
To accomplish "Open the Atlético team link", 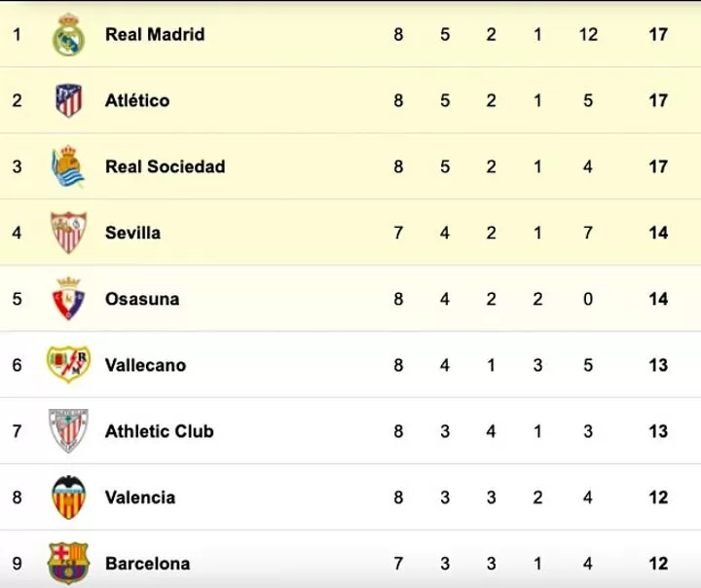I will [137, 100].
